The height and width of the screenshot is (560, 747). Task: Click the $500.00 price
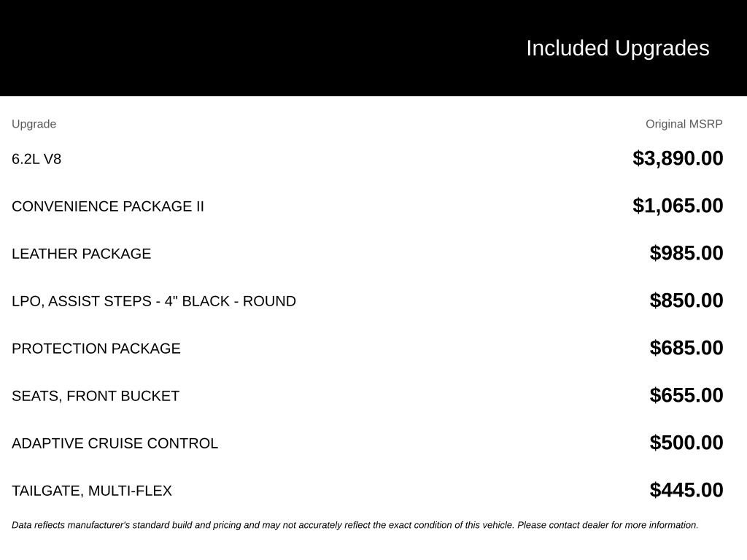point(686,443)
